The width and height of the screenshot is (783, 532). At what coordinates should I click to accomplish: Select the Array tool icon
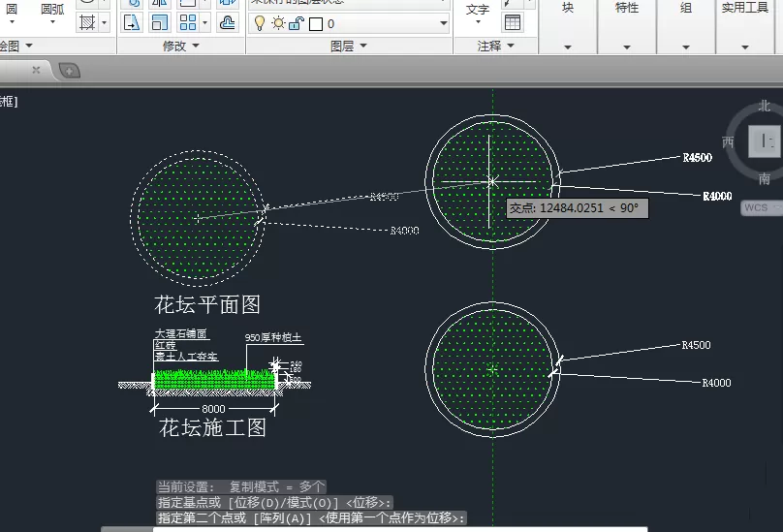pyautogui.click(x=188, y=22)
